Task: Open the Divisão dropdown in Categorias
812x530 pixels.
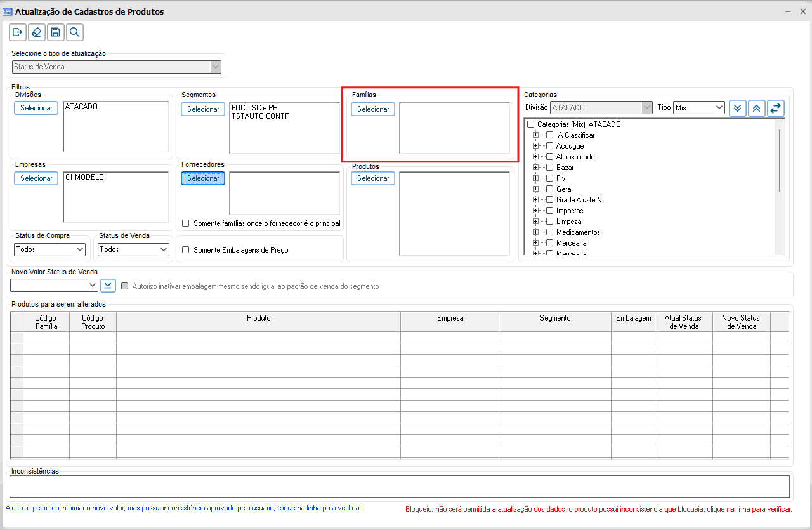Action: (601, 108)
